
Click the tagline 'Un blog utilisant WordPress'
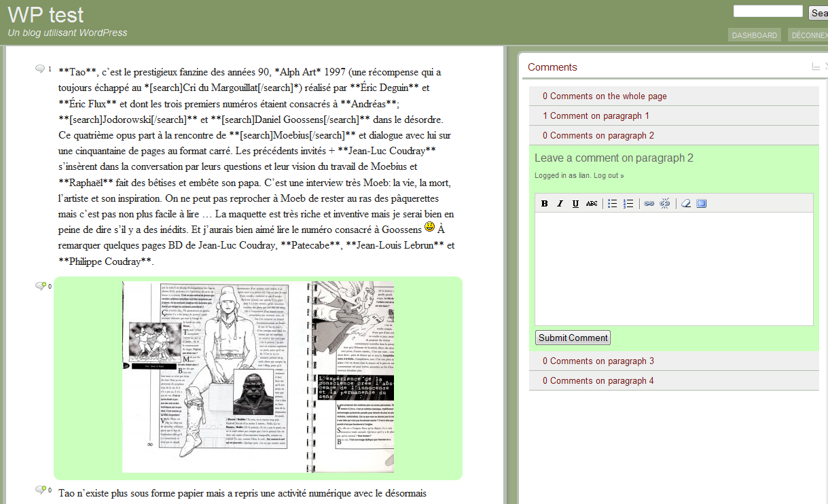click(67, 33)
